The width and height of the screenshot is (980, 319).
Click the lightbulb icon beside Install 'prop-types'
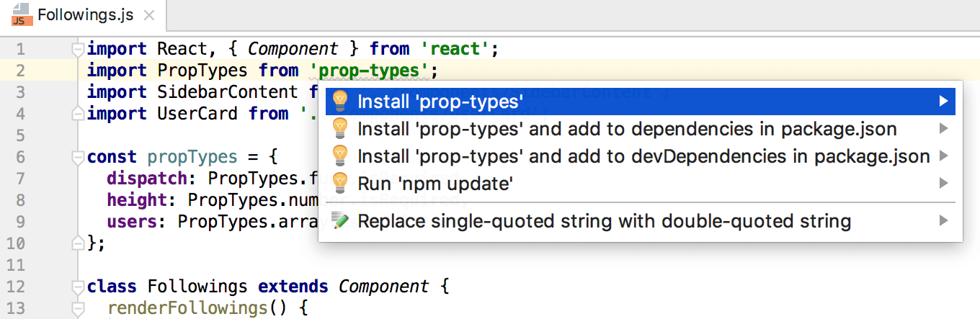pos(339,102)
